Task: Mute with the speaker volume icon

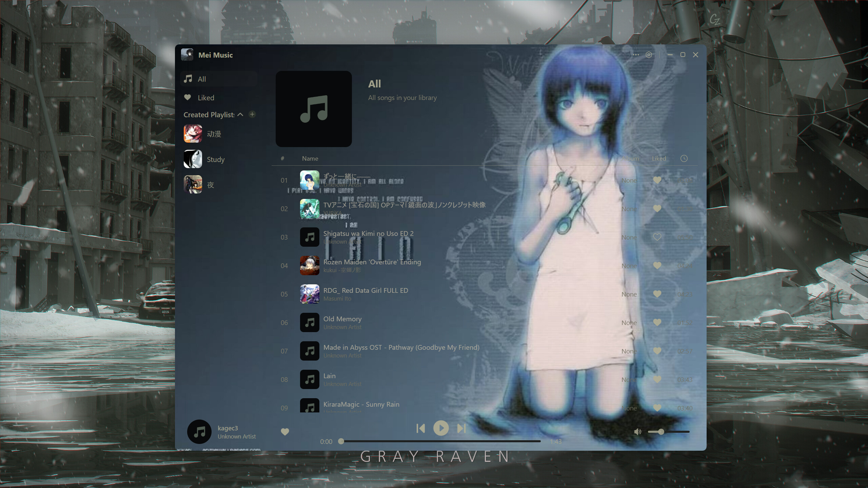Action: 638,432
